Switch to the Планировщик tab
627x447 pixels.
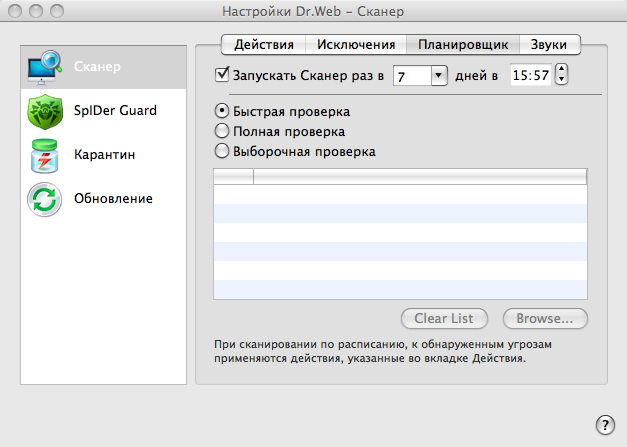pyautogui.click(x=463, y=44)
